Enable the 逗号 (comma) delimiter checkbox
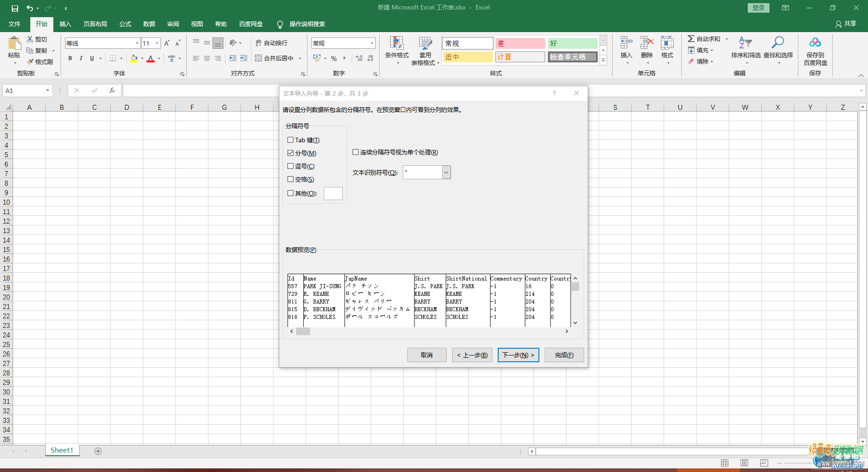868x472 pixels. click(x=291, y=166)
